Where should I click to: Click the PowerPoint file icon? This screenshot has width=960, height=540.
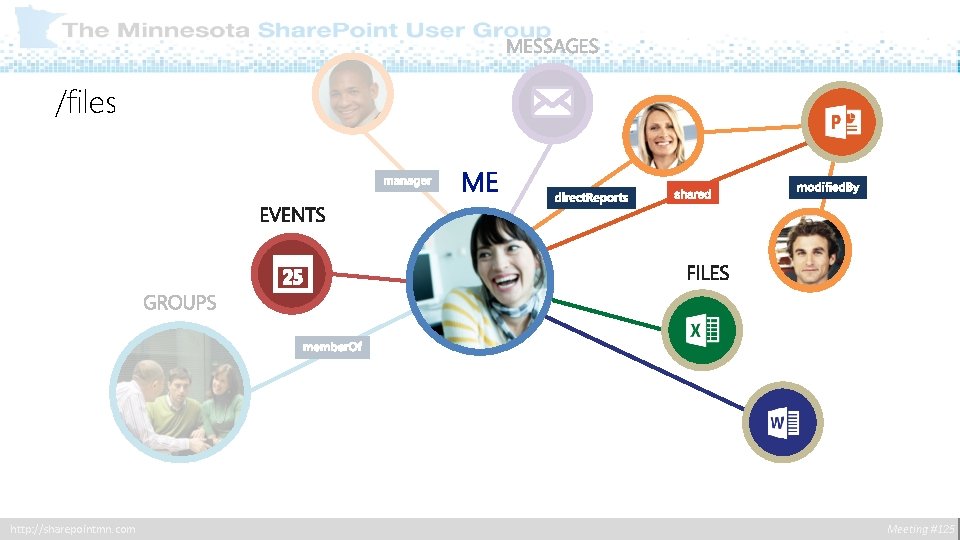point(842,122)
